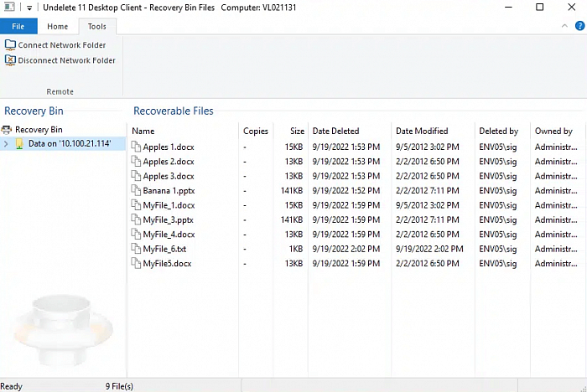Click the drive icon for Data on '10.100.21.114'

pyautogui.click(x=19, y=143)
